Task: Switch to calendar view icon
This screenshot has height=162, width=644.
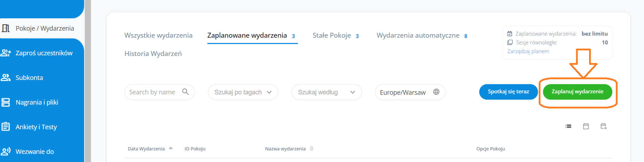Action: click(586, 126)
